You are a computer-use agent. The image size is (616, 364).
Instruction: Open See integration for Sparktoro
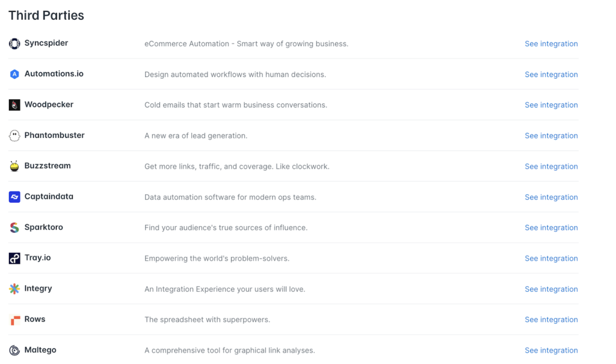tap(551, 227)
